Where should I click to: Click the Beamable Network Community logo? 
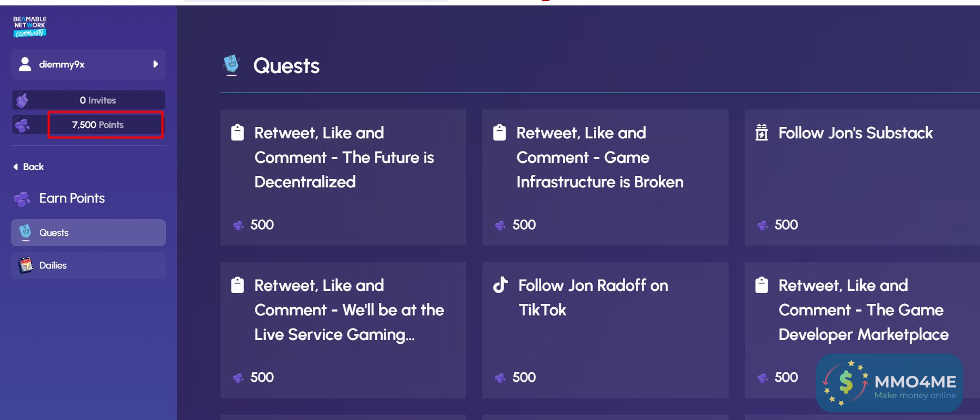tap(30, 26)
